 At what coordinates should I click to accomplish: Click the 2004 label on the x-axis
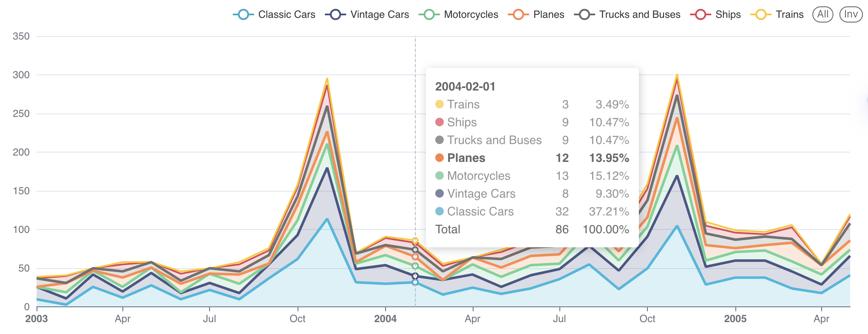[385, 319]
